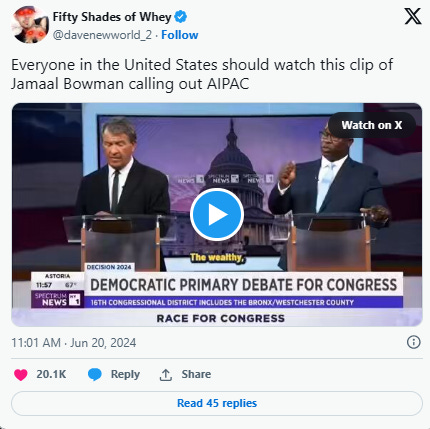This screenshot has height=429, width=430.
Task: Open the Fifty Shades of Whey profile name
Action: pos(112,17)
